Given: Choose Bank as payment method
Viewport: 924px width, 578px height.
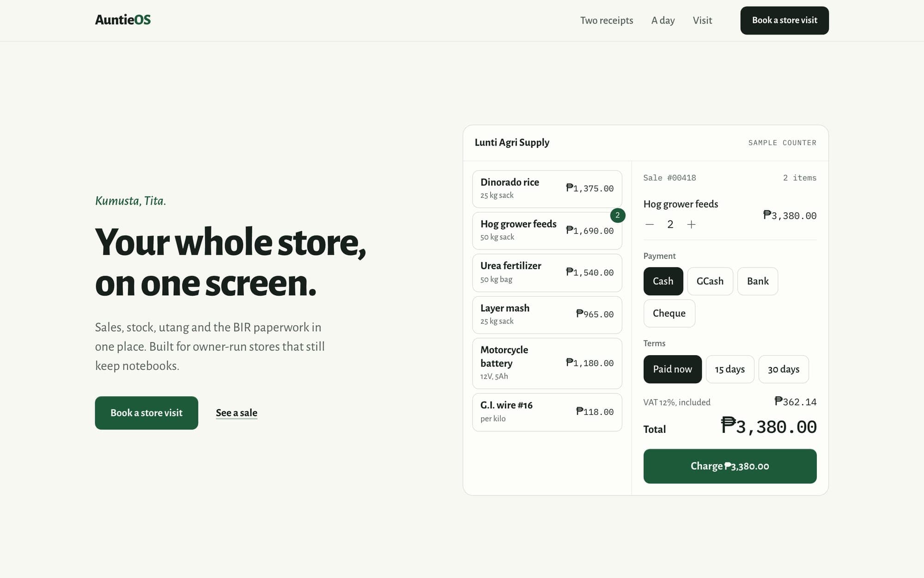Looking at the screenshot, I should [x=758, y=281].
